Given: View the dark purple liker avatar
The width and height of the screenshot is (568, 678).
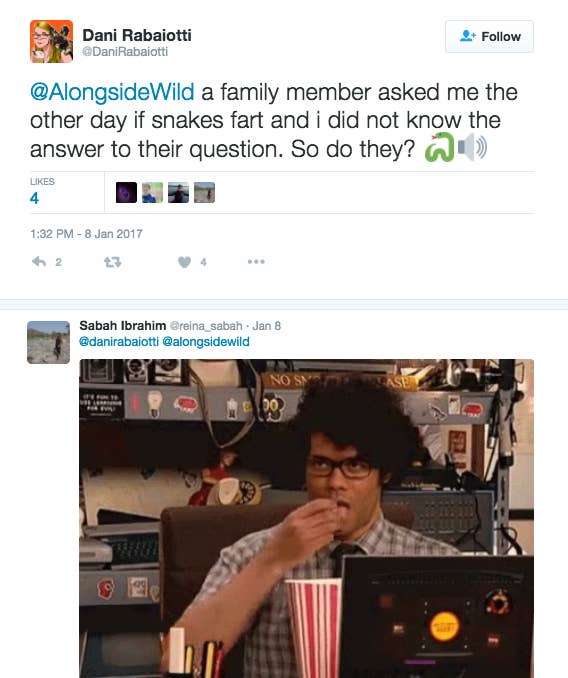Looking at the screenshot, I should 127,192.
